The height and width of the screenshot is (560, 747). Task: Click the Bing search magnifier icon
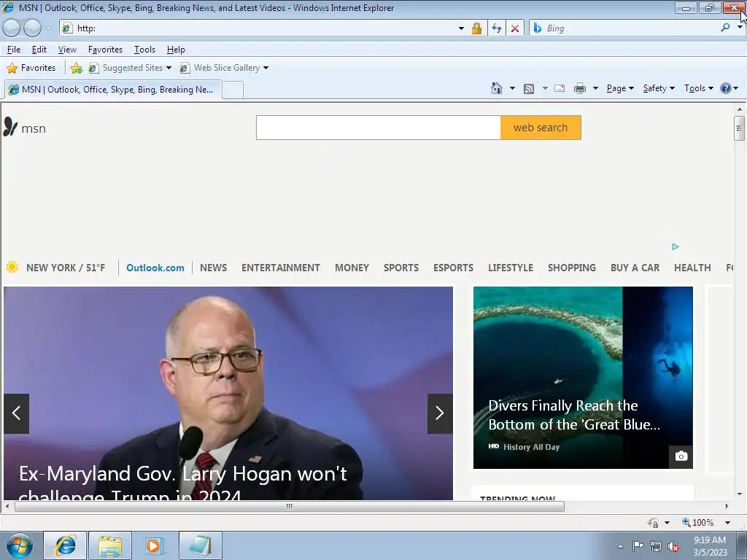point(725,28)
